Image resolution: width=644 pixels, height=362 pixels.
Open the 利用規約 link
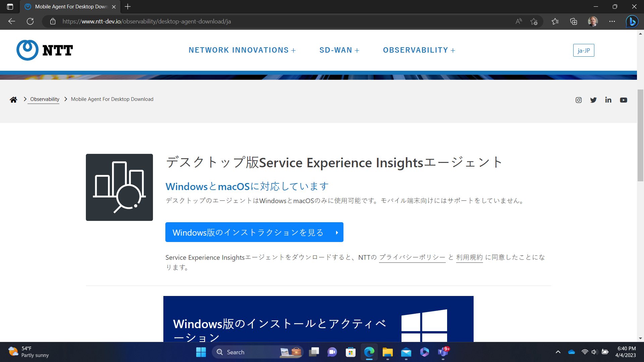coord(469,257)
